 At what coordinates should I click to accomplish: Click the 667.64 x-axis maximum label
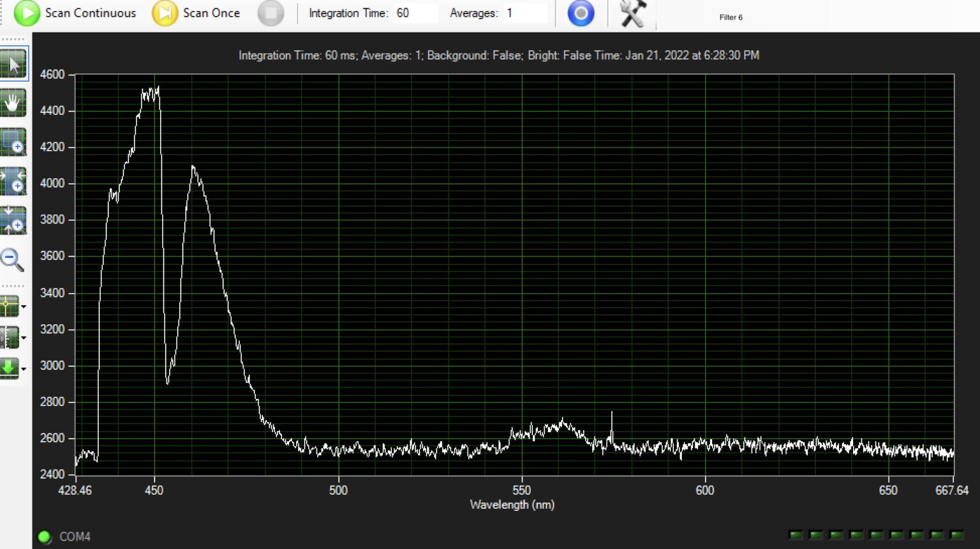(952, 490)
